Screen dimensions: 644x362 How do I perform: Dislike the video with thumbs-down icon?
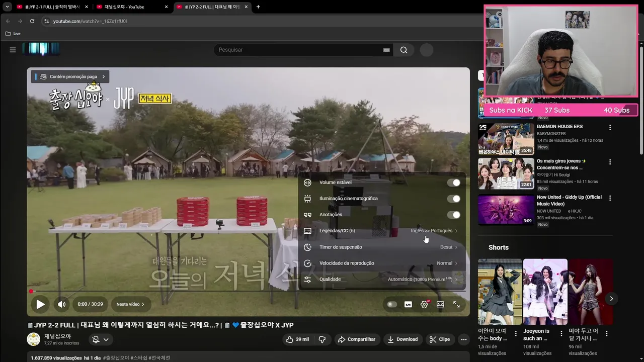click(x=322, y=339)
